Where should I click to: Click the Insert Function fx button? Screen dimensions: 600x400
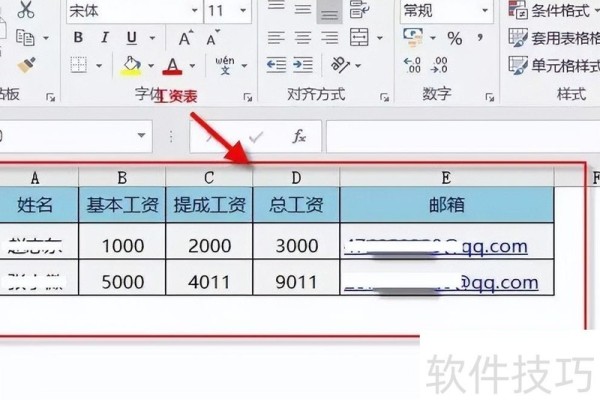click(299, 136)
